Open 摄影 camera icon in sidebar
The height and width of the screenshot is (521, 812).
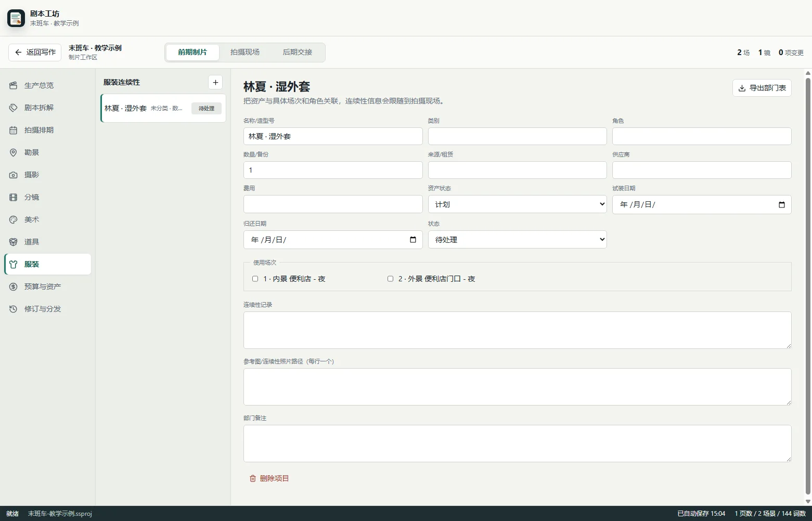click(14, 175)
